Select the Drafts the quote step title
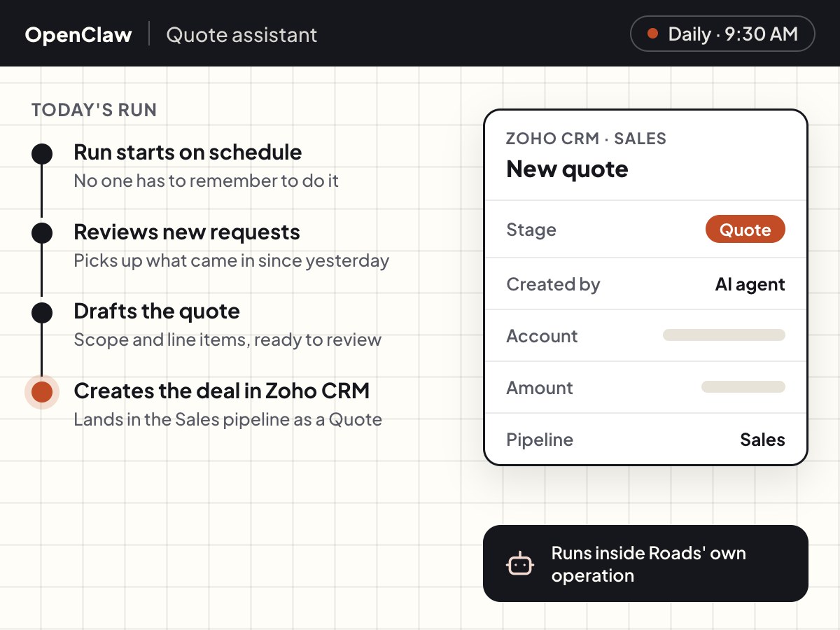The height and width of the screenshot is (630, 840). (x=157, y=311)
